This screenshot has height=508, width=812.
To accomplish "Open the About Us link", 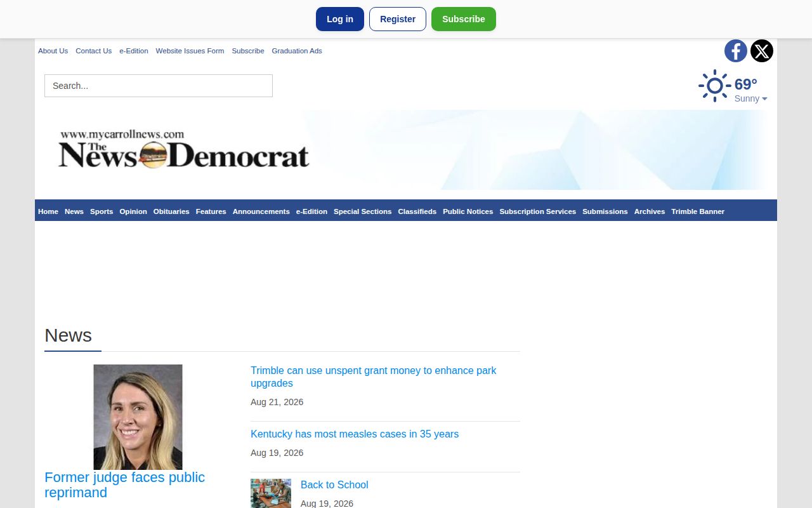I will pyautogui.click(x=53, y=51).
